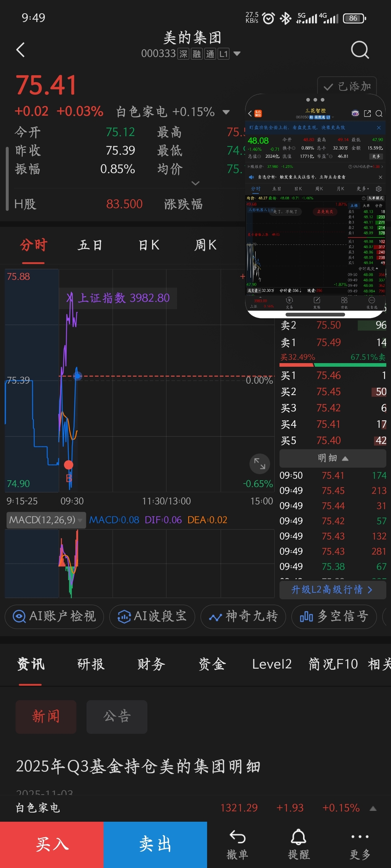Image resolution: width=391 pixels, height=868 pixels.
Task: Open search with the magnifier icon
Action: point(360,50)
